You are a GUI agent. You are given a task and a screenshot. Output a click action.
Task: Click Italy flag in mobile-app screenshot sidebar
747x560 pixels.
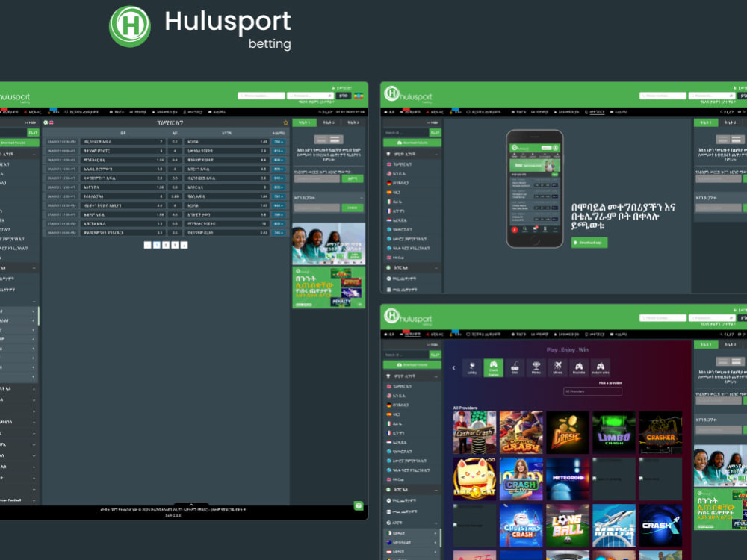pyautogui.click(x=388, y=202)
